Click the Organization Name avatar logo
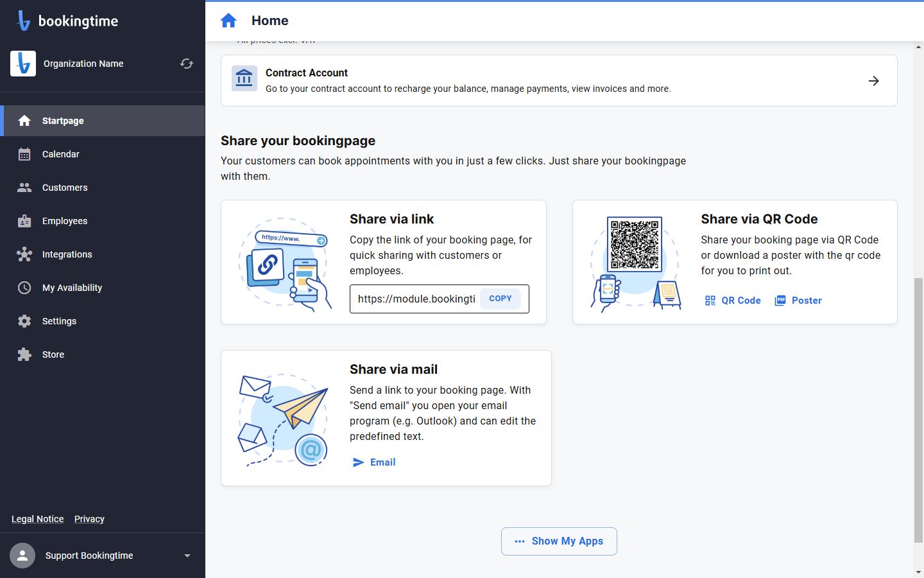 (23, 64)
